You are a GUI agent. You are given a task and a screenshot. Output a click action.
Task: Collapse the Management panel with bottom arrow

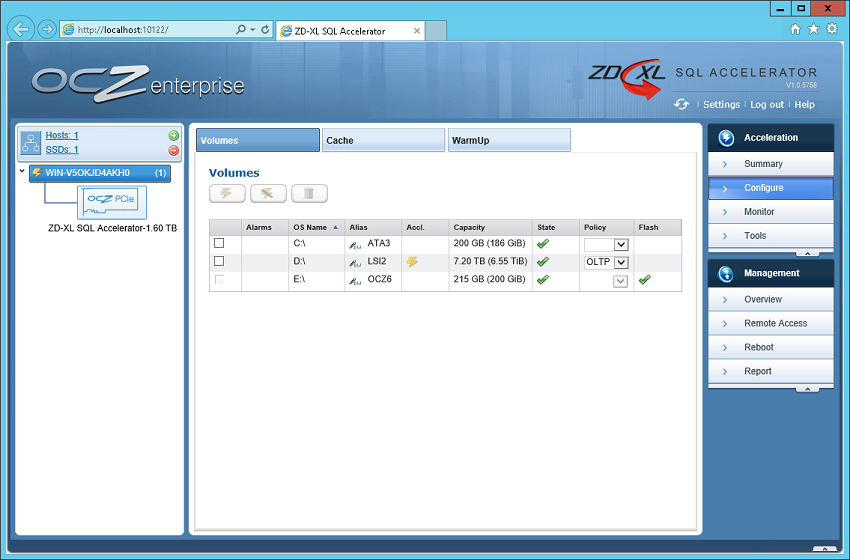[x=807, y=389]
